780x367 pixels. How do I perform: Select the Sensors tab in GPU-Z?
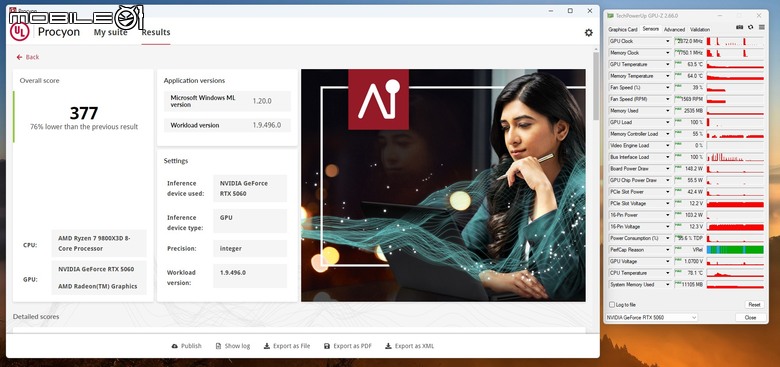[x=651, y=29]
